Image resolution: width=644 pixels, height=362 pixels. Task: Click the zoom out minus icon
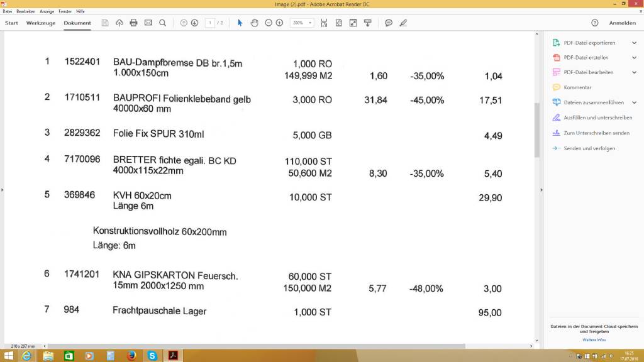(x=269, y=23)
